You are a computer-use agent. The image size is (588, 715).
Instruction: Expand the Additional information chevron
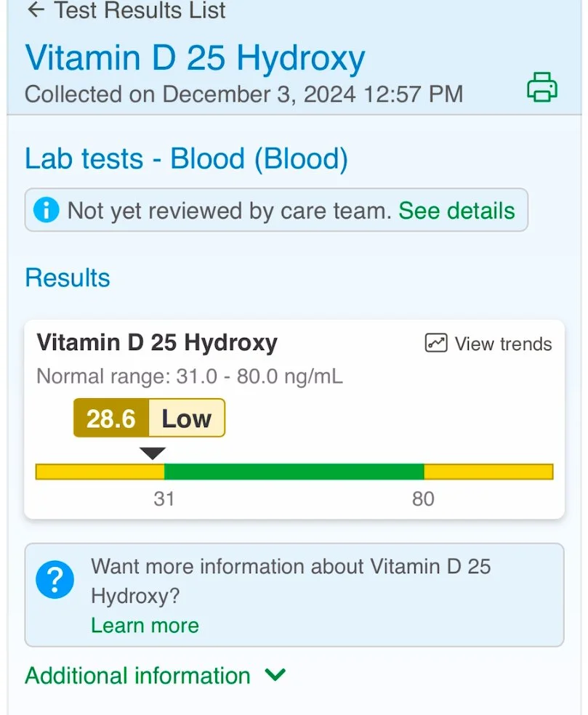tap(275, 674)
